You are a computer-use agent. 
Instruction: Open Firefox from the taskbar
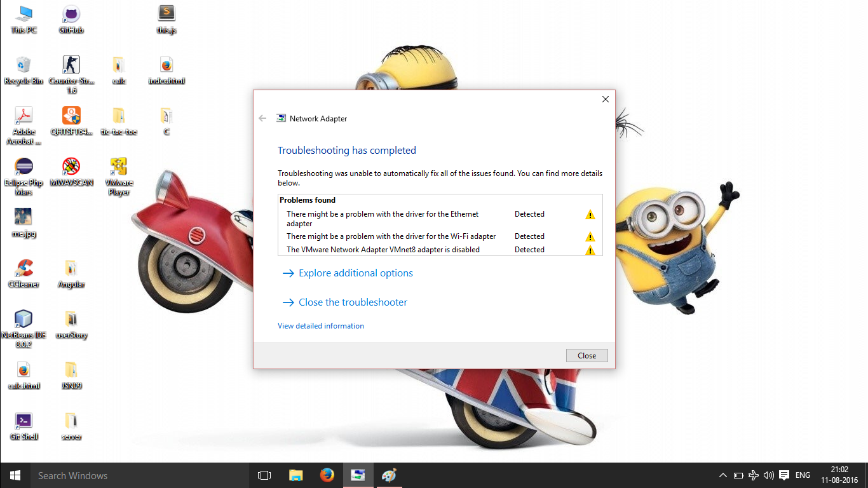coord(327,475)
